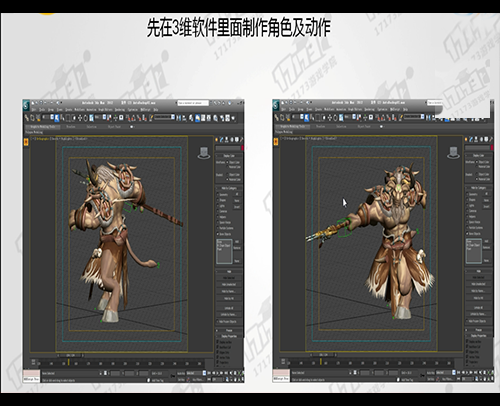The image size is (500, 406).
Task: Click ViewCube in the right window viewport
Action: [453, 153]
